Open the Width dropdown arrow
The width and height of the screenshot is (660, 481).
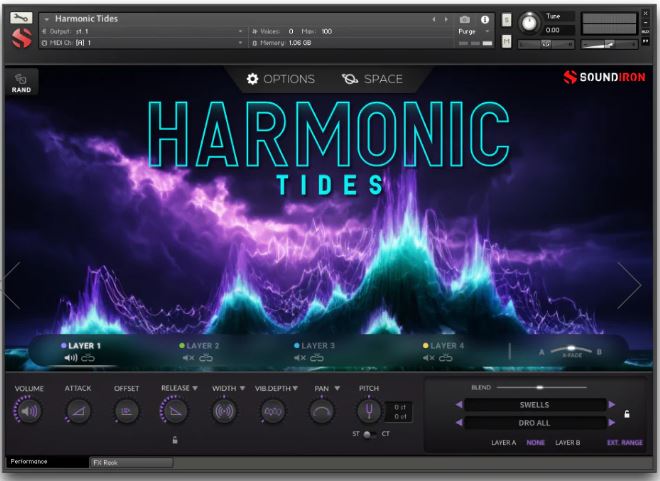pos(242,388)
